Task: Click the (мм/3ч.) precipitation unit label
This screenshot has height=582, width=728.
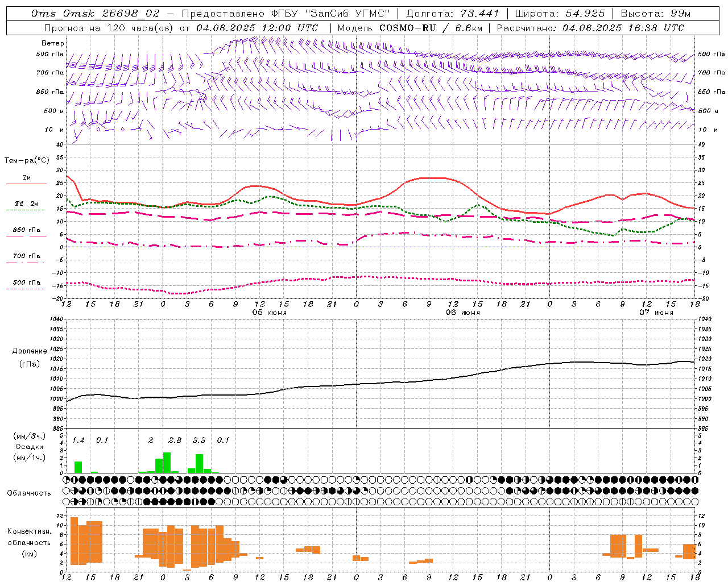Action: (30, 436)
